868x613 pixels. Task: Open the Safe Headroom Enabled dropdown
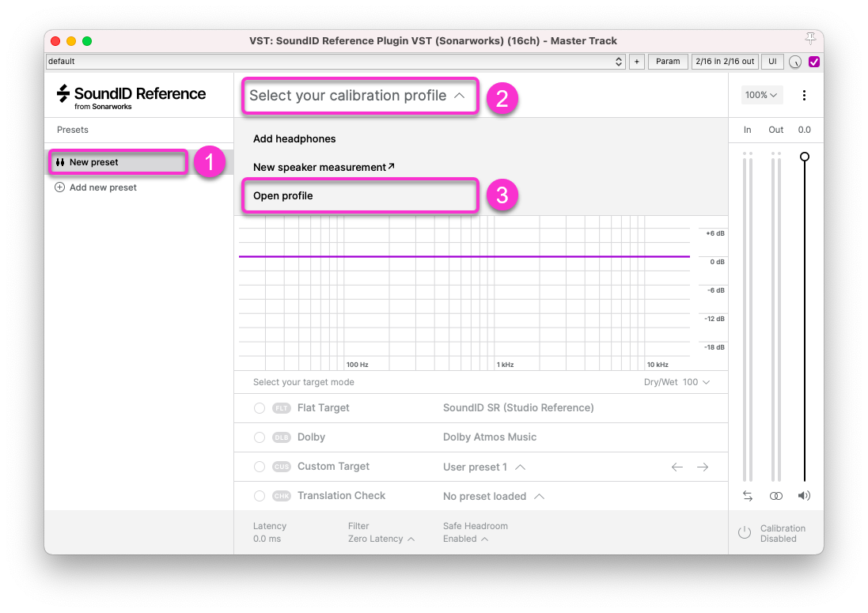click(465, 539)
